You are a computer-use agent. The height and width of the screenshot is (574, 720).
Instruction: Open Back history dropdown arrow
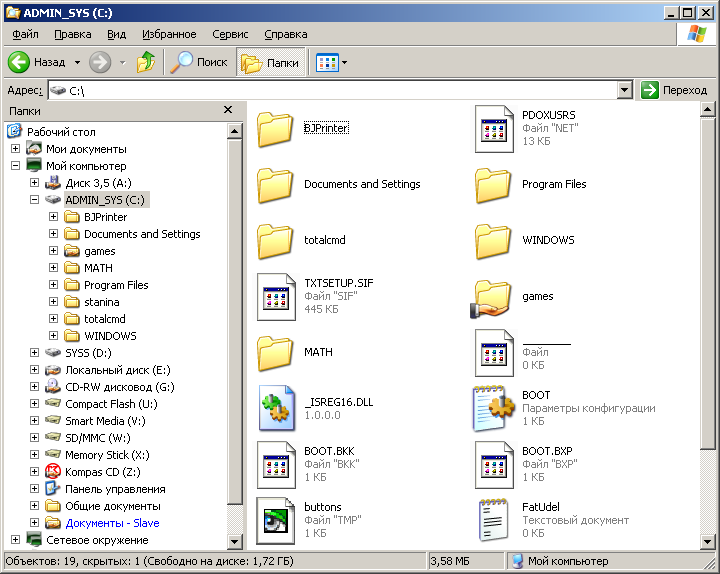78,62
